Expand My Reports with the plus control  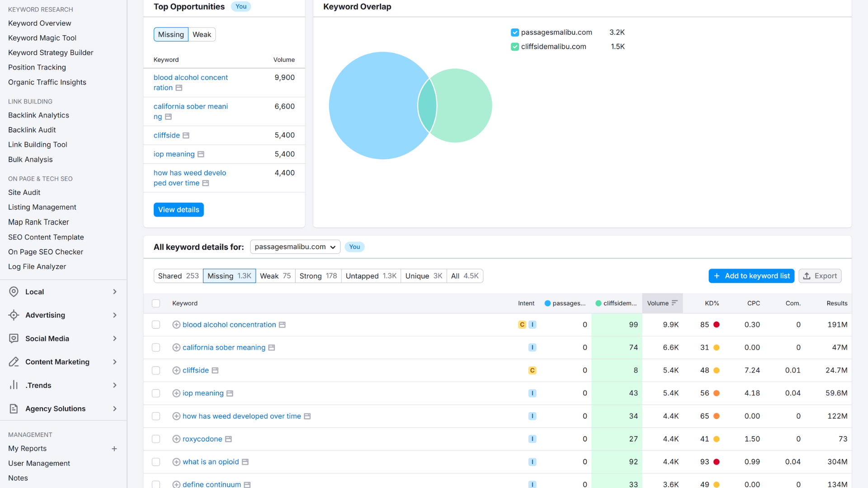[114, 449]
